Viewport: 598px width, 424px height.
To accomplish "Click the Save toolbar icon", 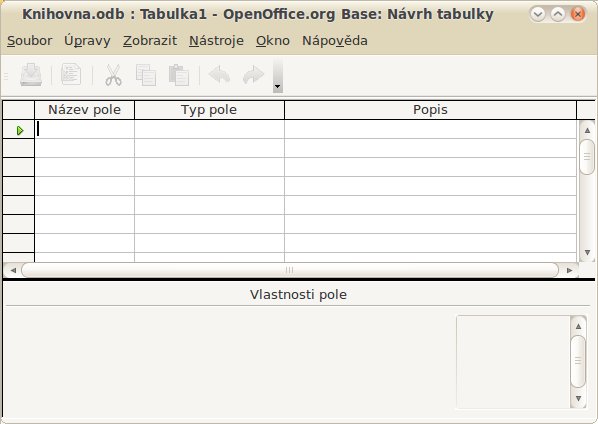I will click(31, 74).
